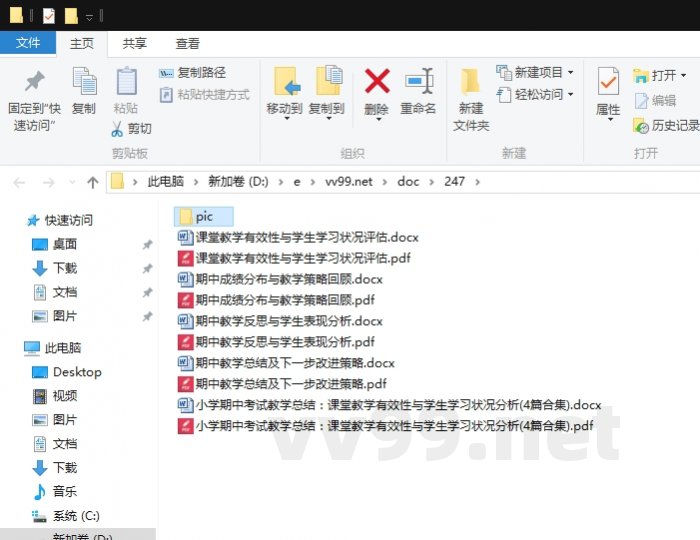Image resolution: width=700 pixels, height=540 pixels.
Task: Expand the Delete dropdown arrow
Action: (x=378, y=119)
